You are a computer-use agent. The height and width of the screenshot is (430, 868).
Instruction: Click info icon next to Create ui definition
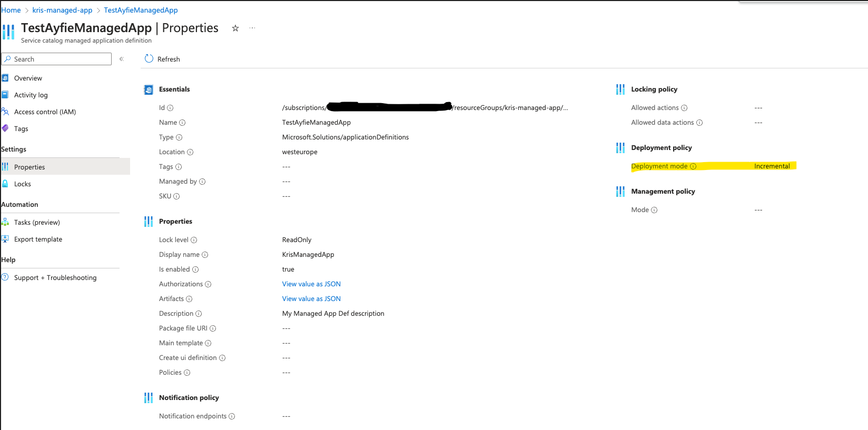pos(222,358)
